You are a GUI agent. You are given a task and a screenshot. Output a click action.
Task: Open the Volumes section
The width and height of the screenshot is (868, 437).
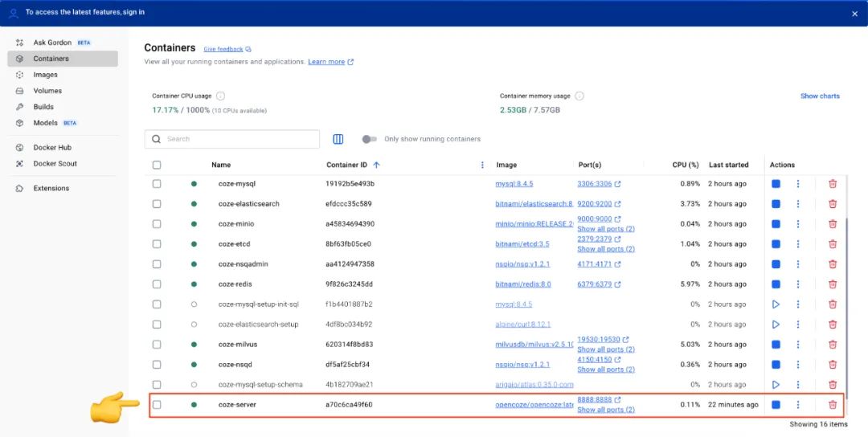(x=63, y=91)
